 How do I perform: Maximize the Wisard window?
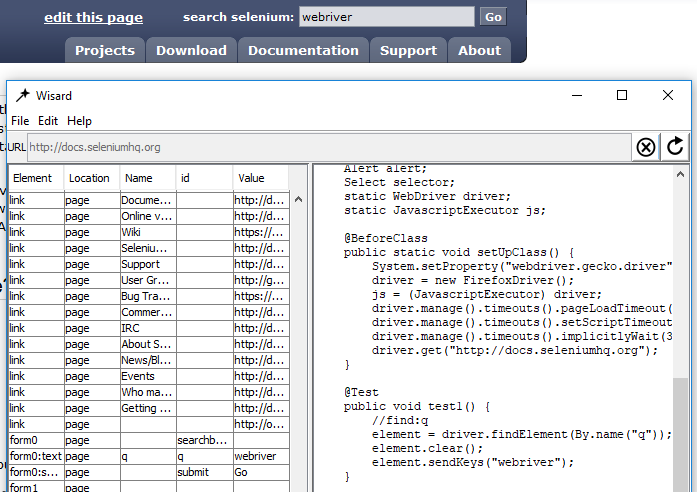pos(622,95)
